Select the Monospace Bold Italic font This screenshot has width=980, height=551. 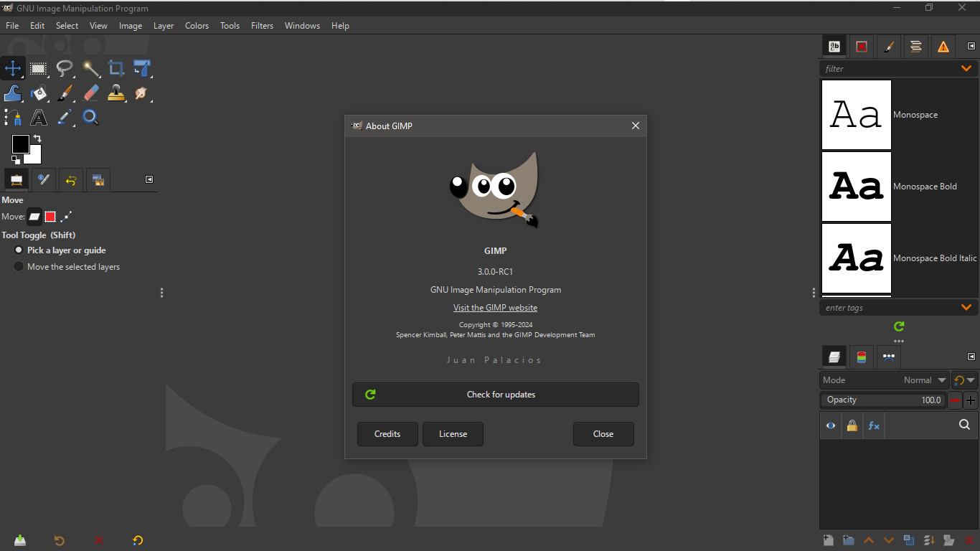pos(857,258)
